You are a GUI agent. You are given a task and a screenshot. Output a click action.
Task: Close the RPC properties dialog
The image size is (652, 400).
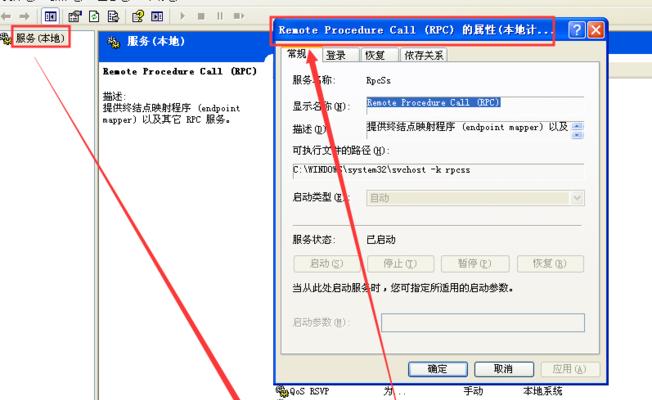pyautogui.click(x=595, y=30)
